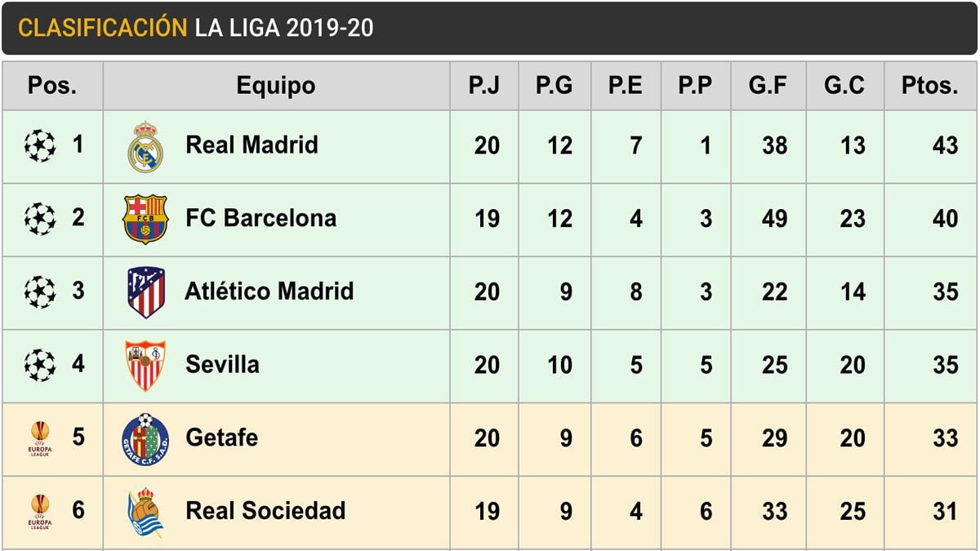Open the FC Barcelona team name
The width and height of the screenshot is (980, 551).
[x=261, y=218]
